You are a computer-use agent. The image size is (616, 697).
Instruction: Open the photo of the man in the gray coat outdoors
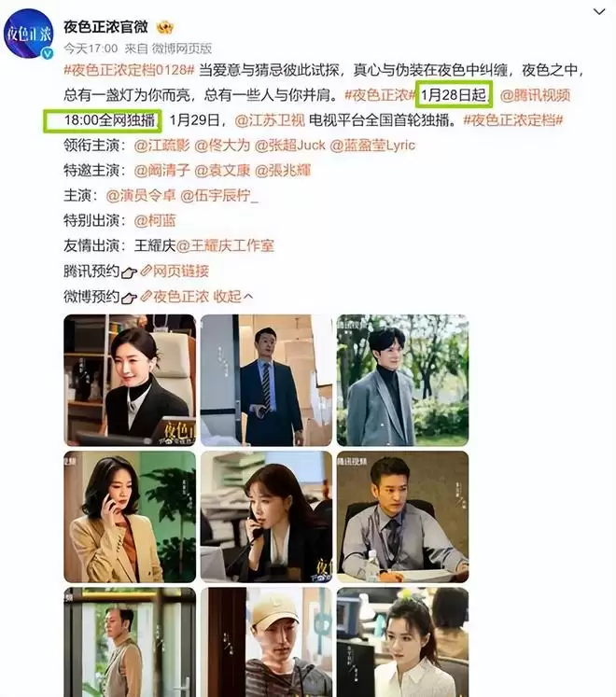(x=402, y=380)
